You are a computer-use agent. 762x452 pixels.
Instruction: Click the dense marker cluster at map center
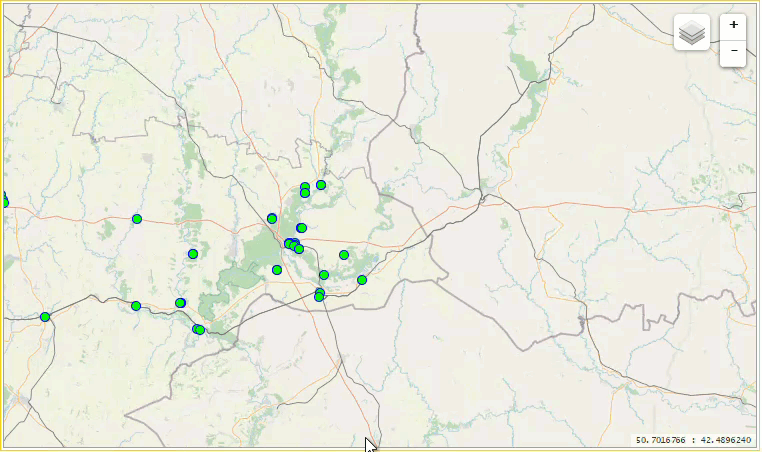[x=293, y=245]
